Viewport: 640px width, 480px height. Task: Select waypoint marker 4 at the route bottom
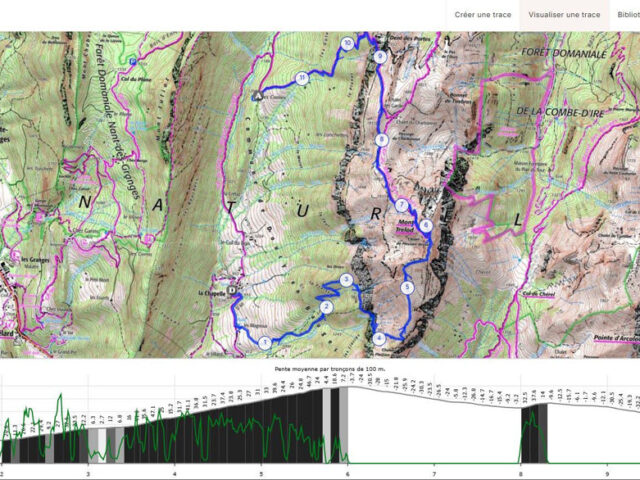pos(379,339)
